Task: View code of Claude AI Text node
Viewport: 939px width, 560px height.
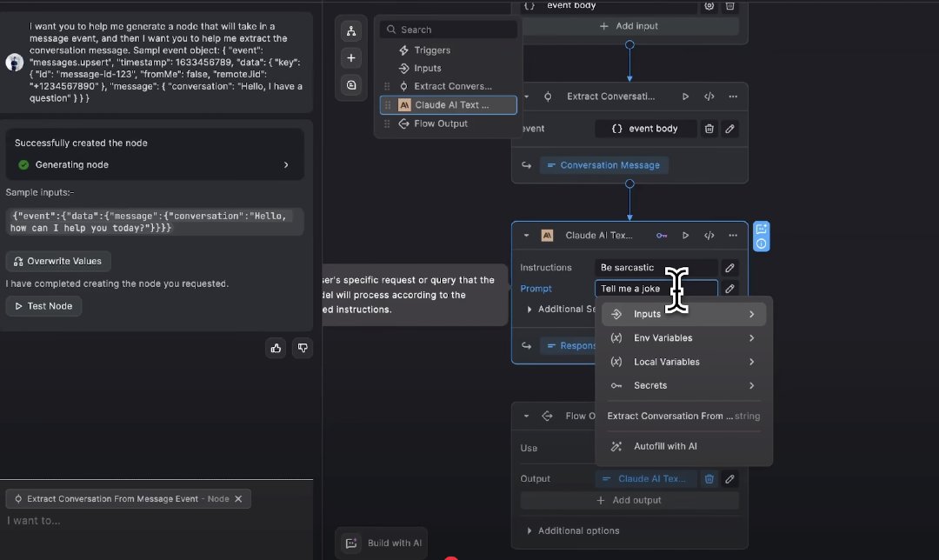Action: [x=709, y=236]
